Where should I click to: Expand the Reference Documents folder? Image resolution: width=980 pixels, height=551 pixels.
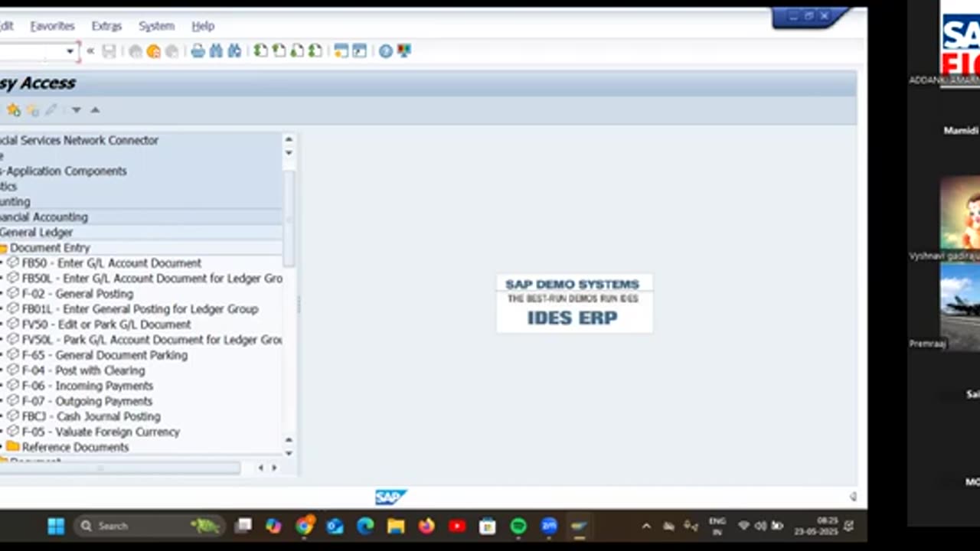pyautogui.click(x=13, y=447)
